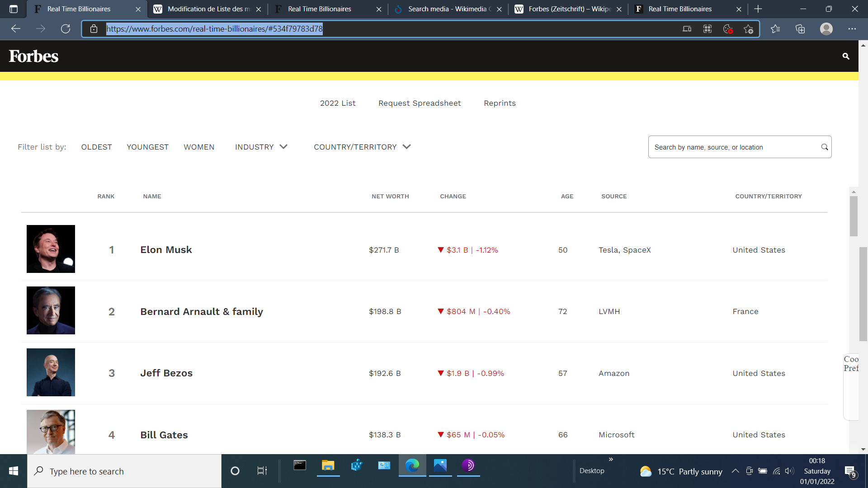Image resolution: width=868 pixels, height=488 pixels.
Task: Click Jeff Bezos's photo thumbnail
Action: tap(51, 372)
